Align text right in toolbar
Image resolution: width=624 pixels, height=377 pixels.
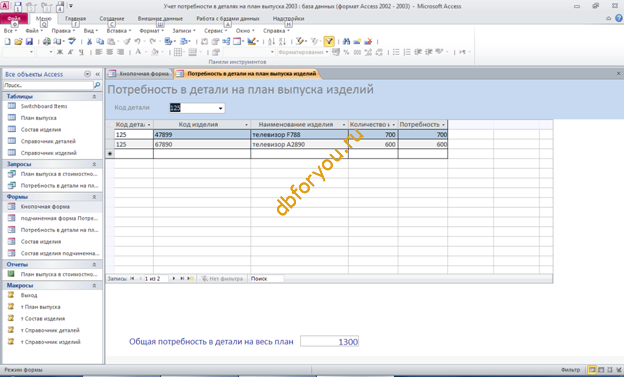coord(120,52)
